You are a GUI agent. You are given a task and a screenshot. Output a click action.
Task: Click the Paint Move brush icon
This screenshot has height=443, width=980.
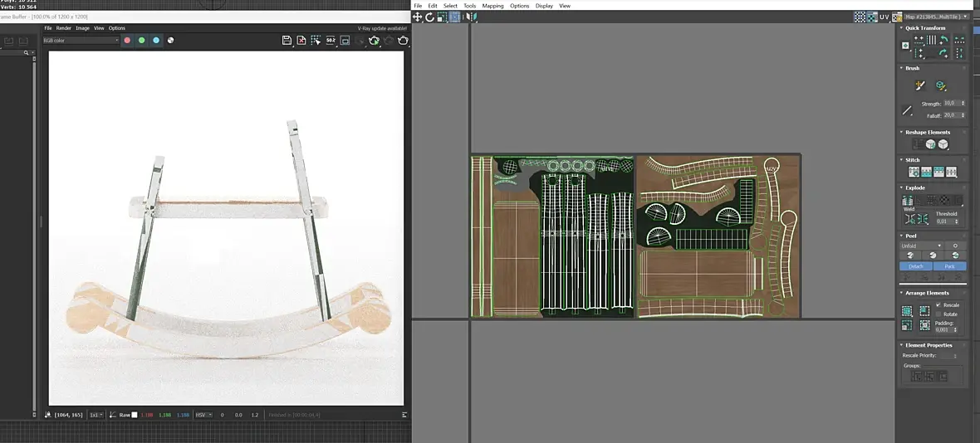[919, 85]
